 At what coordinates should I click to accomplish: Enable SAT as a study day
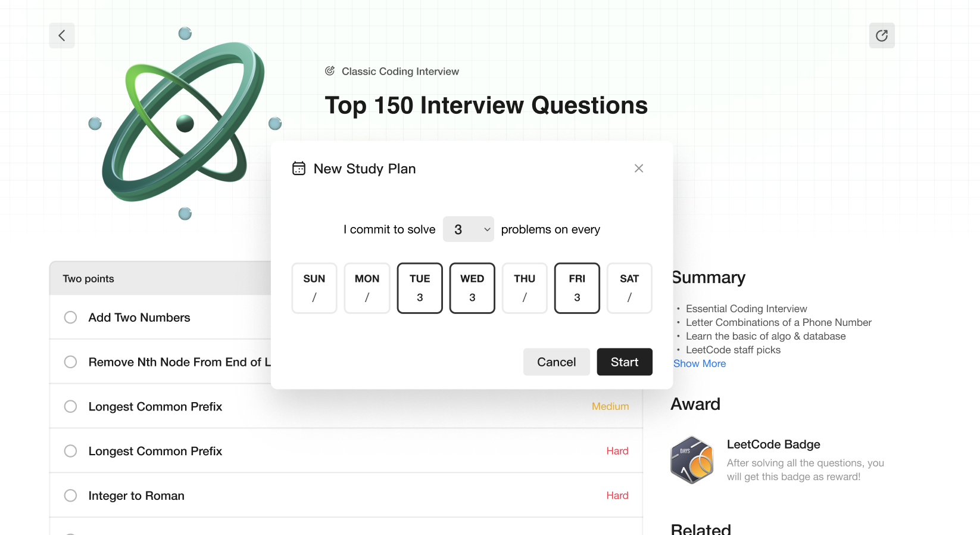(x=629, y=288)
